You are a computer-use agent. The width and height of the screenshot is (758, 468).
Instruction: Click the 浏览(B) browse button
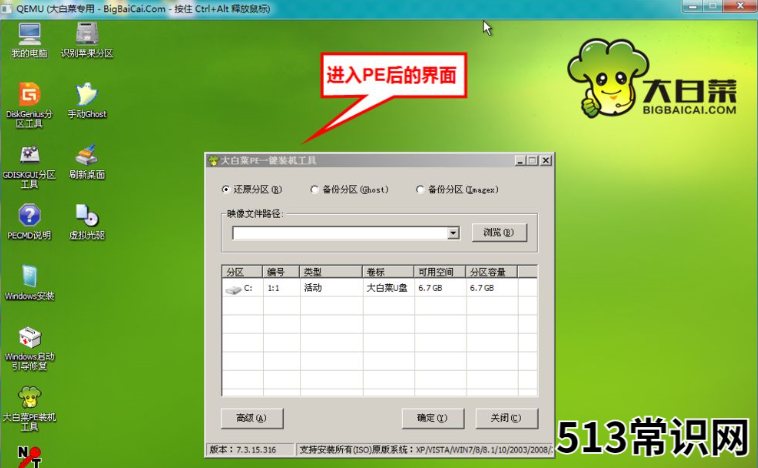click(499, 233)
